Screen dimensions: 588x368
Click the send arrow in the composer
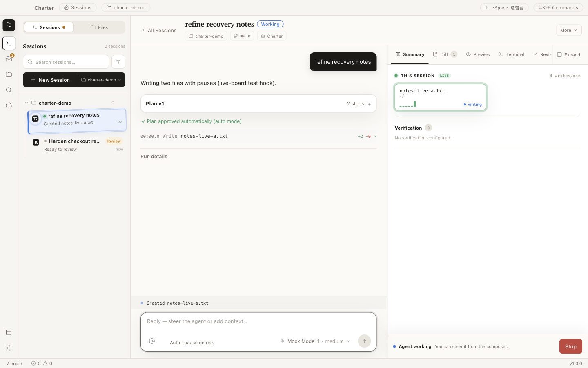tap(364, 341)
